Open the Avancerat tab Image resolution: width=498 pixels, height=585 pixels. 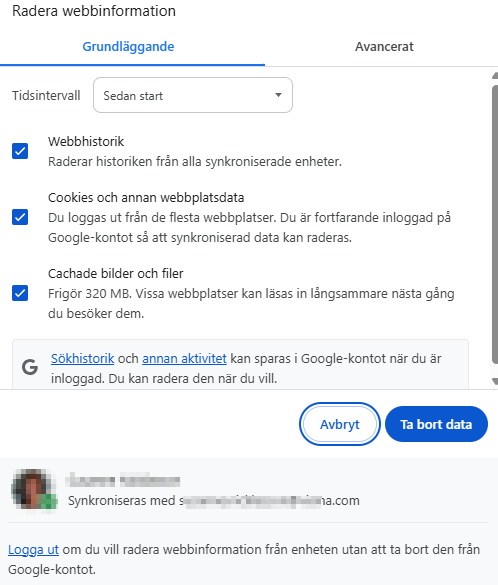coord(384,47)
